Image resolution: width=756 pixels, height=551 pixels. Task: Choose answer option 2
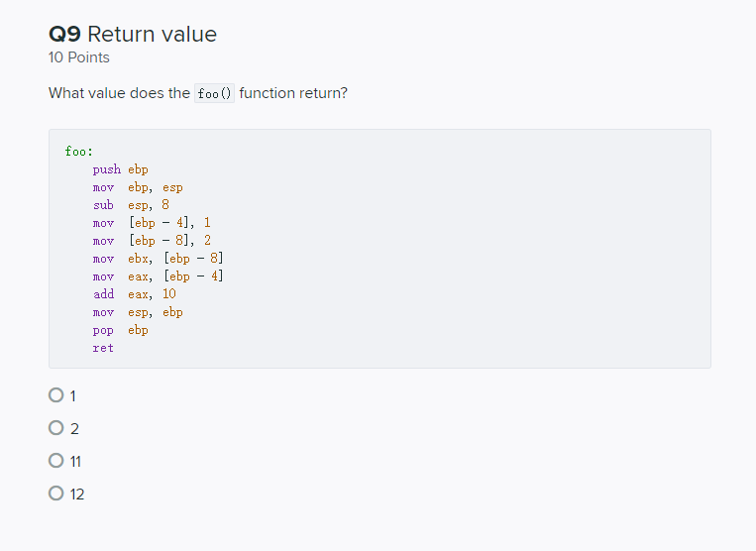click(55, 428)
